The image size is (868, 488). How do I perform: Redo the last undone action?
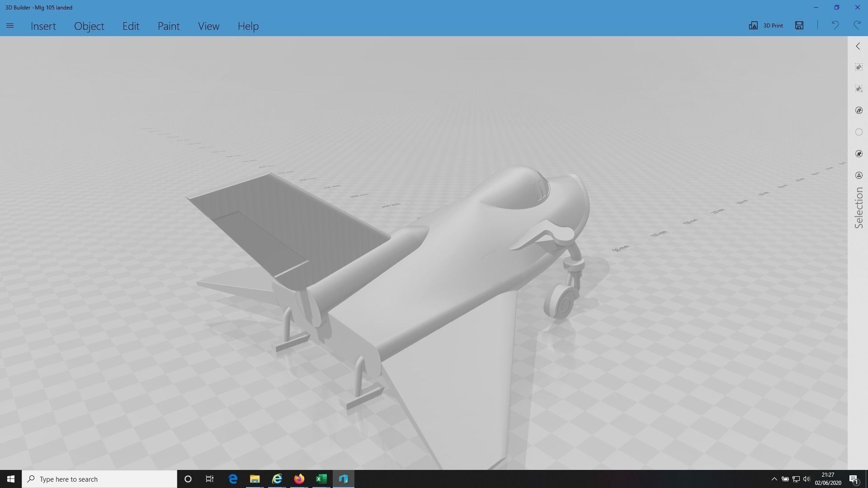(x=857, y=25)
